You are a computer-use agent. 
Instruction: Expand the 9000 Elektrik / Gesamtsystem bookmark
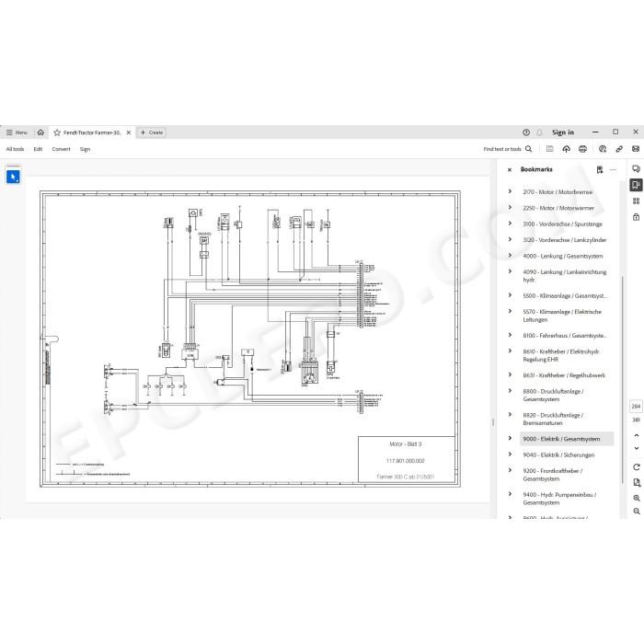pyautogui.click(x=510, y=438)
